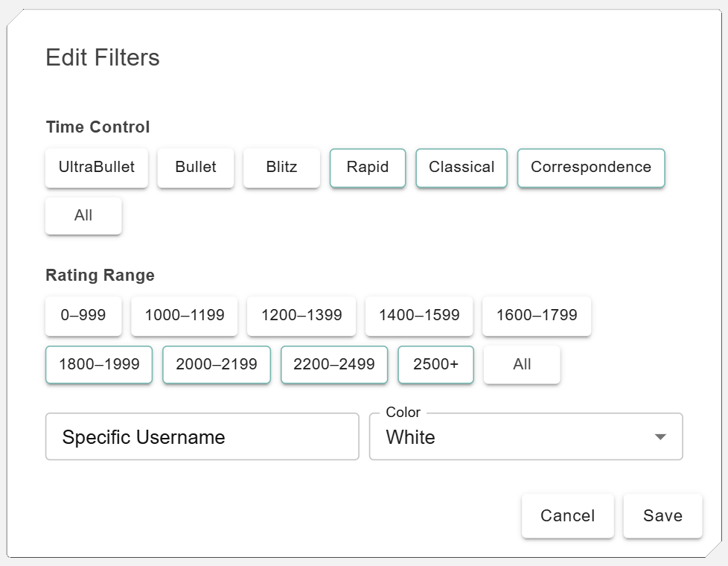Click the Specific Username input field
Screen dimensions: 728x566
coord(202,437)
